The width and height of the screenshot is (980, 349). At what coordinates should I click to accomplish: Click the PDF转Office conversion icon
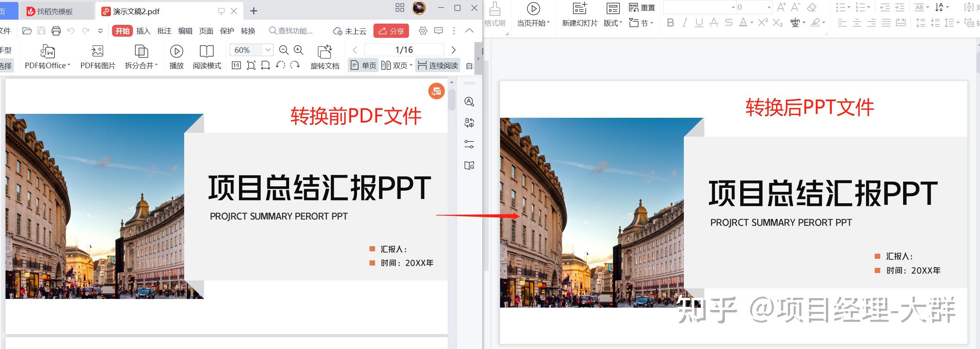point(47,52)
